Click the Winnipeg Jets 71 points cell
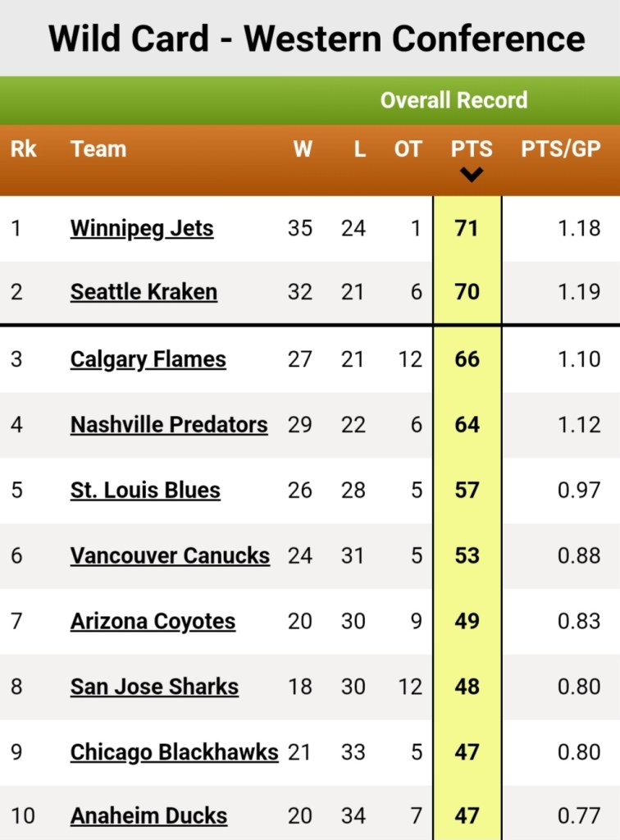The image size is (620, 840). (467, 229)
